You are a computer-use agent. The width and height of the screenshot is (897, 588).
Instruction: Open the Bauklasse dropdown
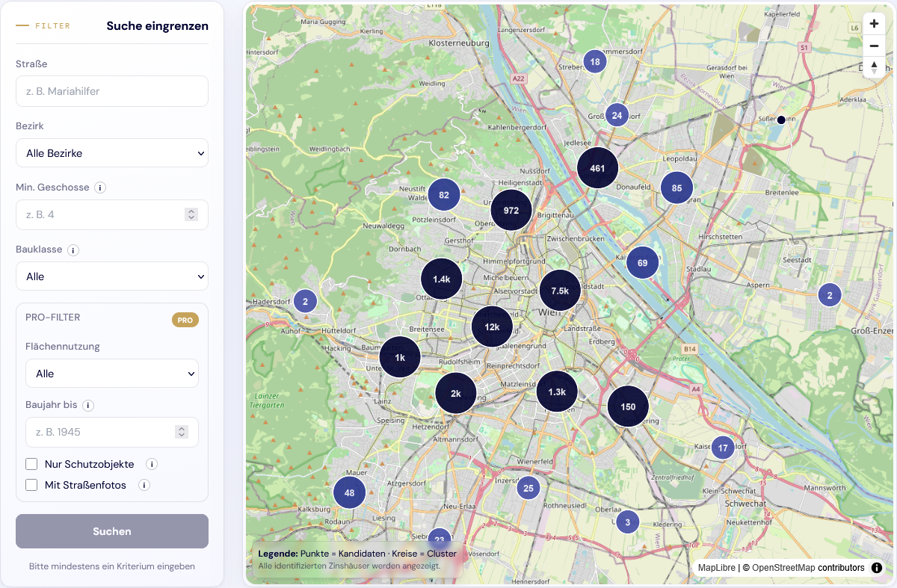[111, 276]
